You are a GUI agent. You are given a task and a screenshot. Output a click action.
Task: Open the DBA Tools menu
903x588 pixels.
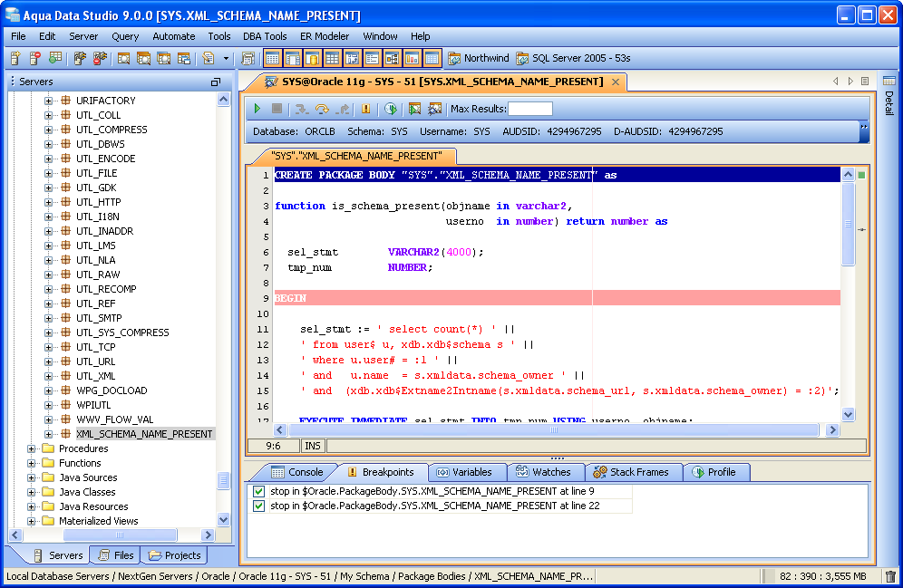pyautogui.click(x=265, y=36)
